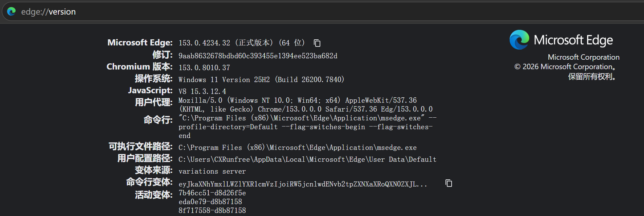Copy the command-line variations string
The height and width of the screenshot is (216, 644).
click(x=449, y=183)
